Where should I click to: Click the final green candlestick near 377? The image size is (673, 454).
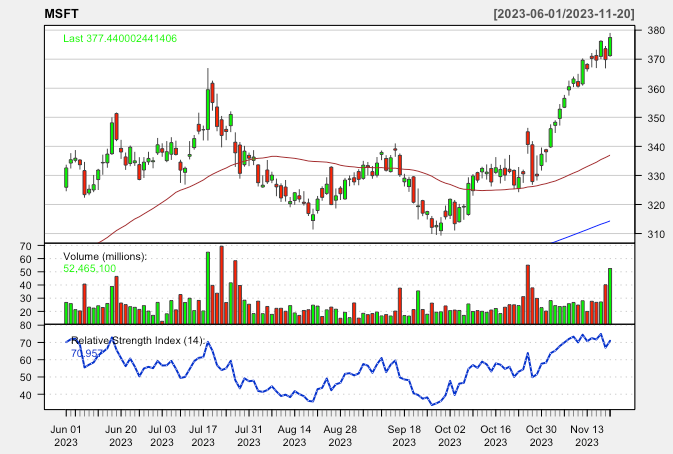tap(610, 45)
